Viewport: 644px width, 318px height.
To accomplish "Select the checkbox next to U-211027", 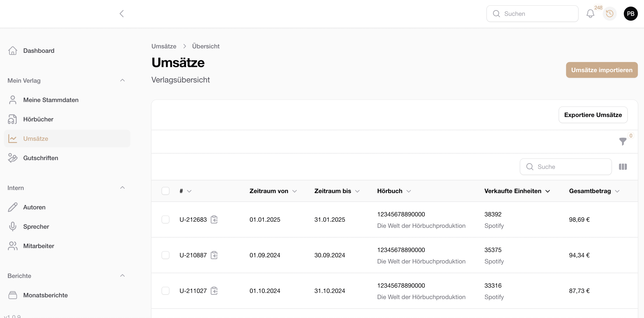I will 166,291.
